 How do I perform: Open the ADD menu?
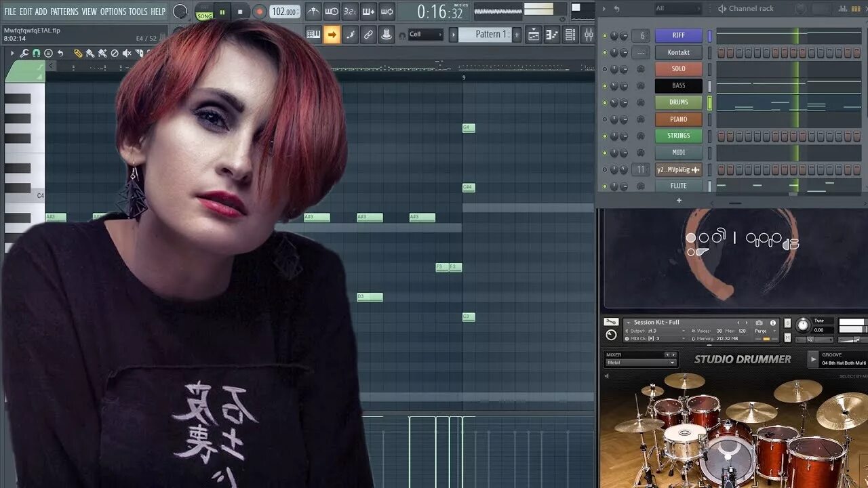click(x=41, y=12)
